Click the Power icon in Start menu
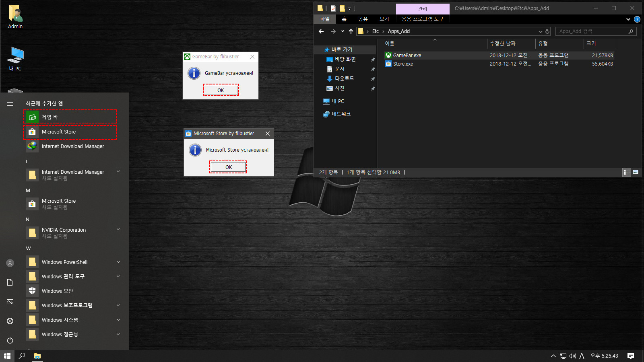644x362 pixels. (x=10, y=340)
